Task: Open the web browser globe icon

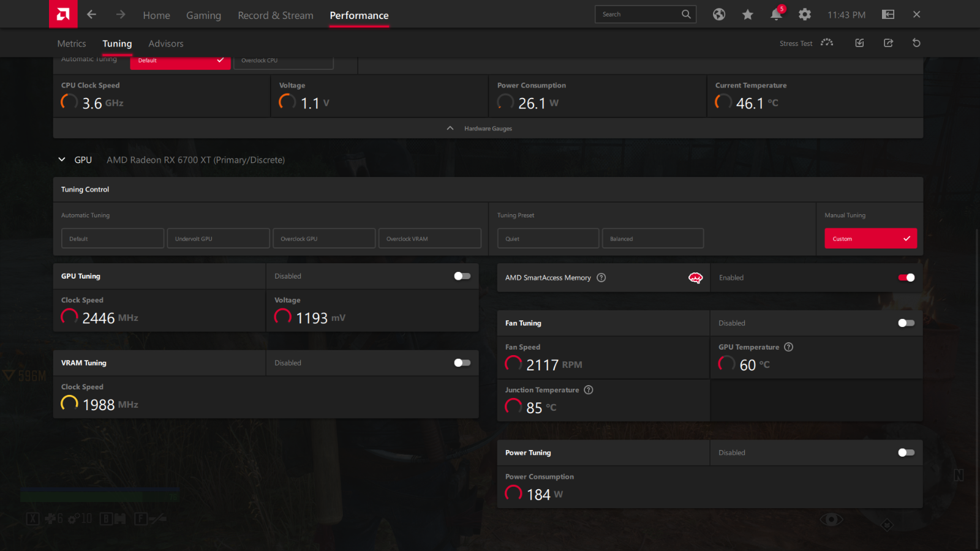Action: tap(719, 14)
